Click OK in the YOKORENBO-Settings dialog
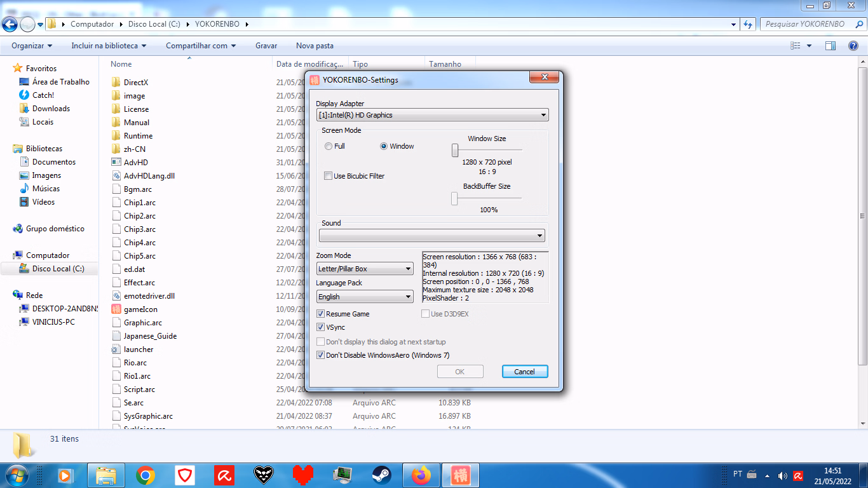This screenshot has width=868, height=488. coord(460,372)
